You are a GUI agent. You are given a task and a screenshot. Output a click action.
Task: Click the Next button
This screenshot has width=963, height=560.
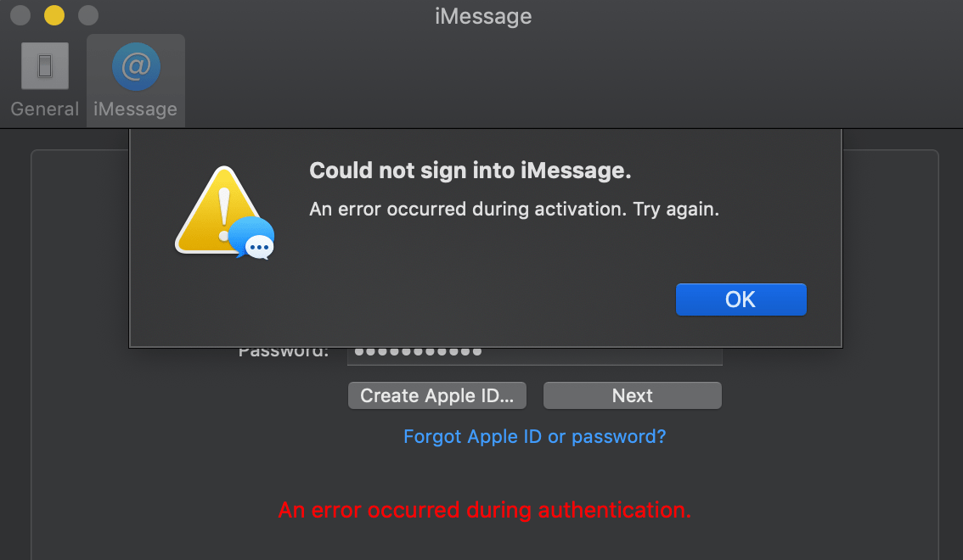[632, 395]
